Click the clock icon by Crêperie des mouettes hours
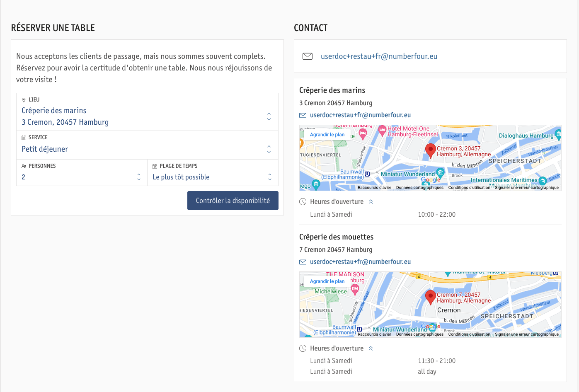579x392 pixels. click(303, 348)
